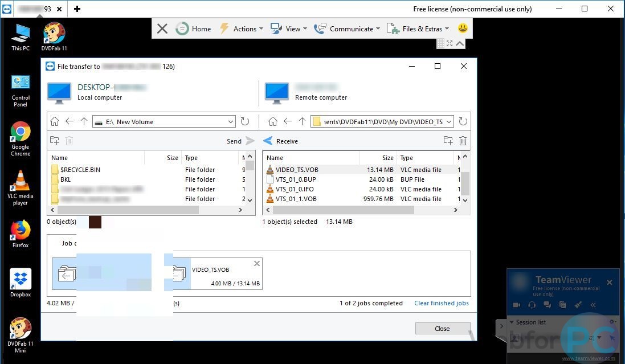Open Firefox desktop shortcut
The height and width of the screenshot is (364, 625).
click(x=21, y=234)
